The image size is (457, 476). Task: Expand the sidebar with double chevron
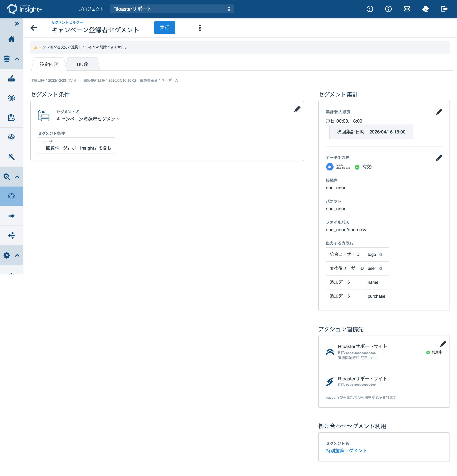[x=17, y=24]
